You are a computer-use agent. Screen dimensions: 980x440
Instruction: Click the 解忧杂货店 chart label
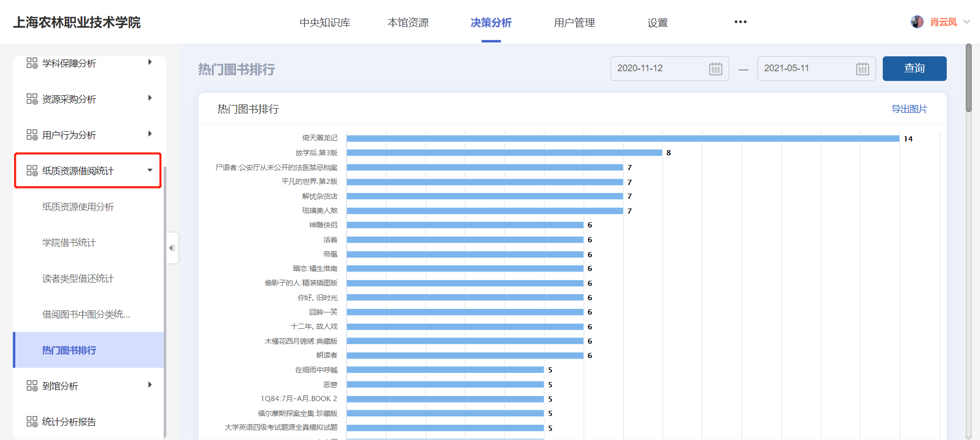point(320,196)
